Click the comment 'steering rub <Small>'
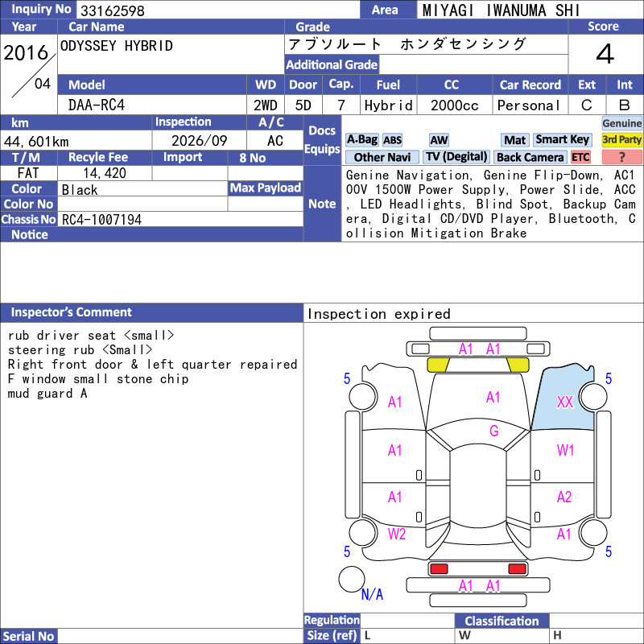 [80, 349]
